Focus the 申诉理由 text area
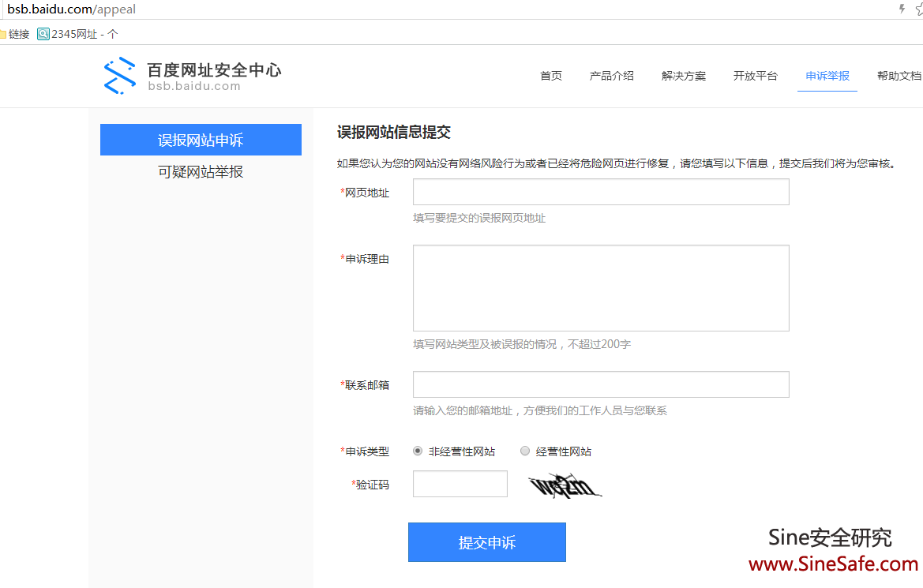 pyautogui.click(x=601, y=288)
